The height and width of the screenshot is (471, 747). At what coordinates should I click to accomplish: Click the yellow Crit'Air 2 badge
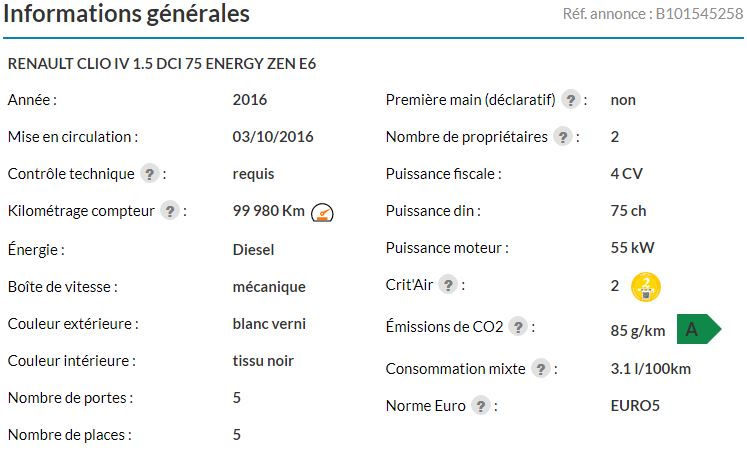(x=646, y=287)
